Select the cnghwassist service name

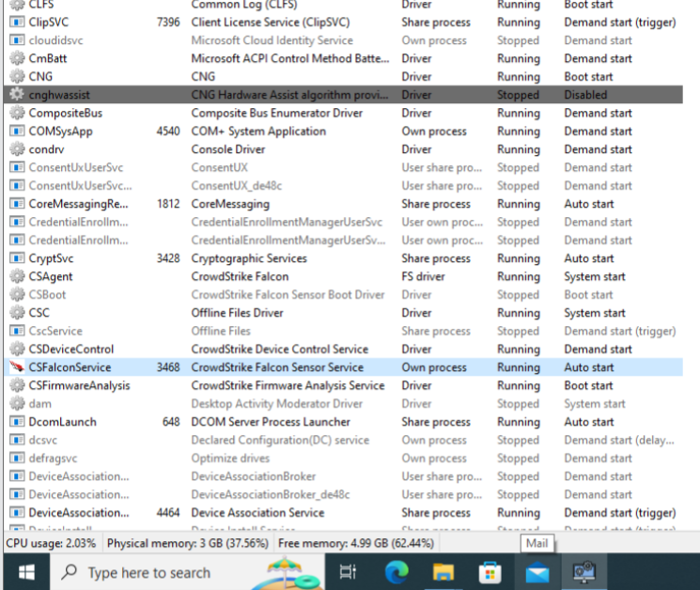(59, 95)
